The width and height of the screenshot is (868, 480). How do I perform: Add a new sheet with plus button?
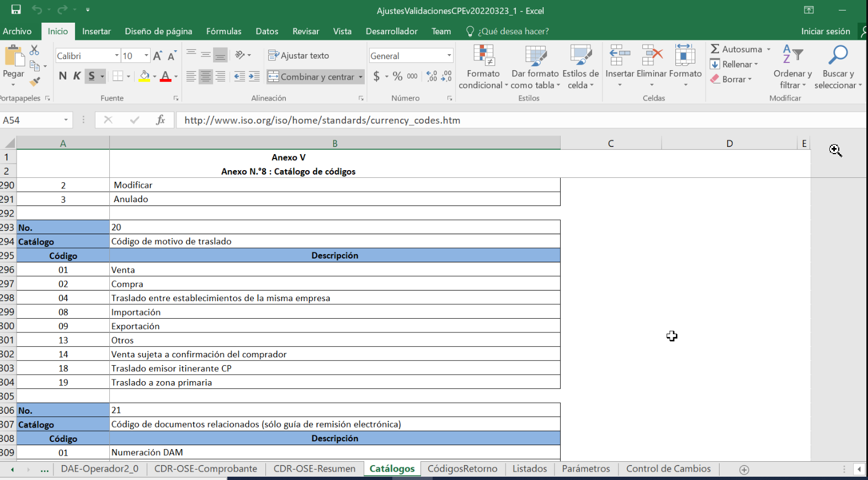click(x=744, y=470)
